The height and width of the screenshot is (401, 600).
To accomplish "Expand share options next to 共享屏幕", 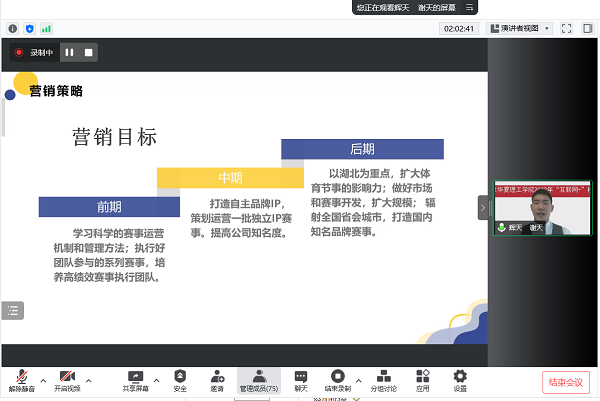I will (157, 380).
